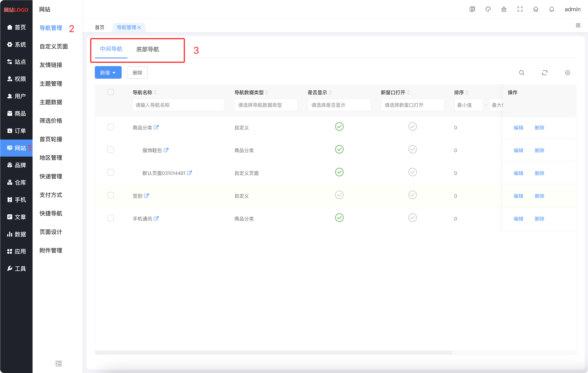Open 商品 in the main sidebar
588x373 pixels.
click(16, 113)
